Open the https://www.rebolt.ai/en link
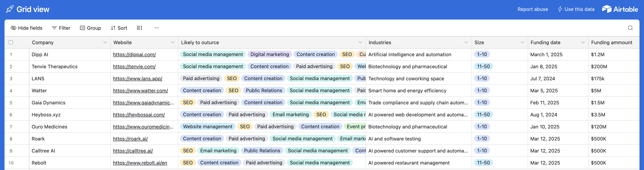This screenshot has width=644, height=170. point(140,163)
